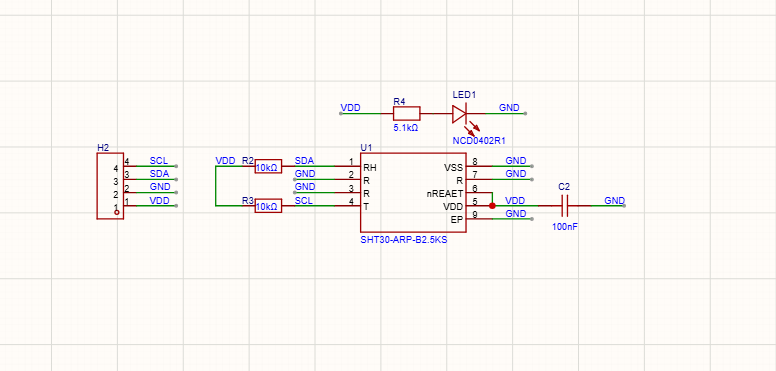Click the GND net label right of C2

point(615,201)
